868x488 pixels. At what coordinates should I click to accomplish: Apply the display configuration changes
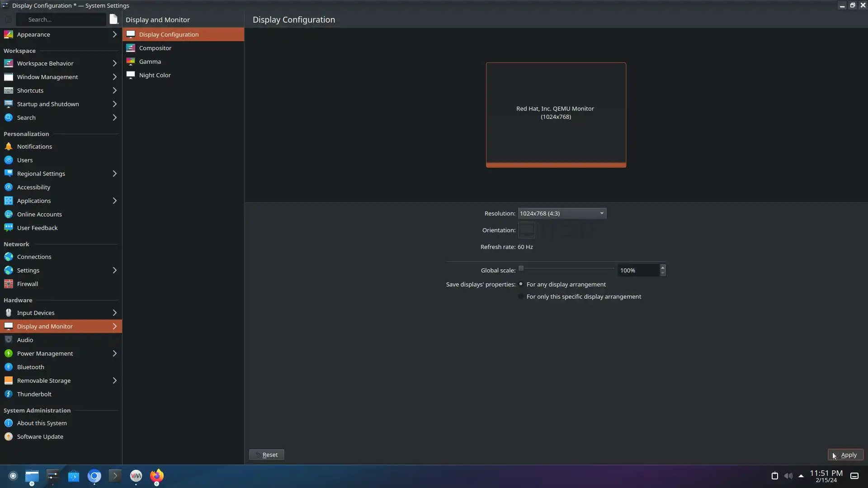pos(845,455)
